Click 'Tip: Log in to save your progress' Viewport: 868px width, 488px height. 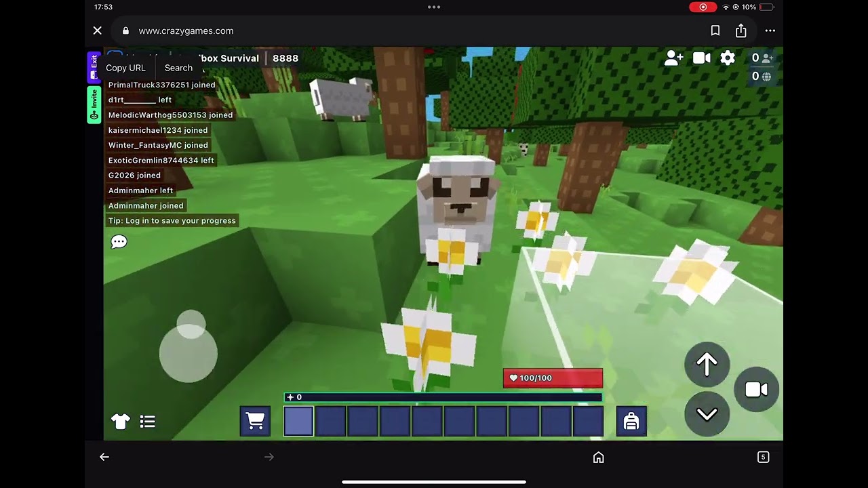pyautogui.click(x=172, y=221)
